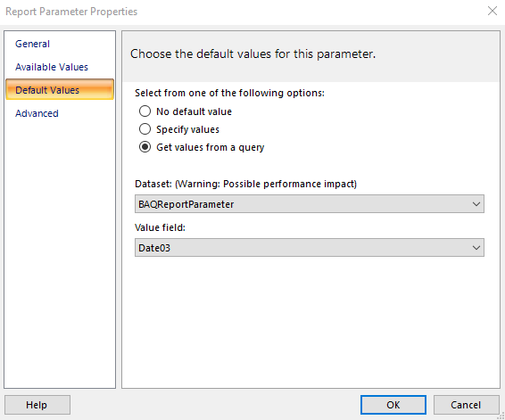Select the Default Values page

point(60,89)
